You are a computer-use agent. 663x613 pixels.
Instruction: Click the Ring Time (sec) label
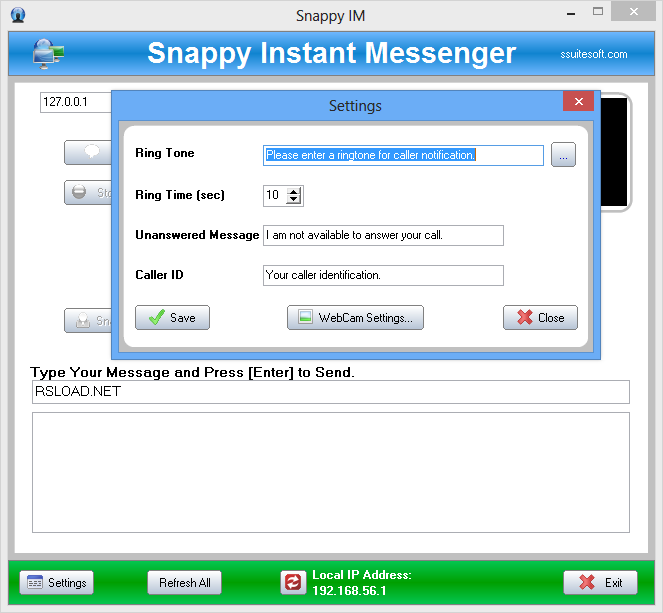(180, 195)
